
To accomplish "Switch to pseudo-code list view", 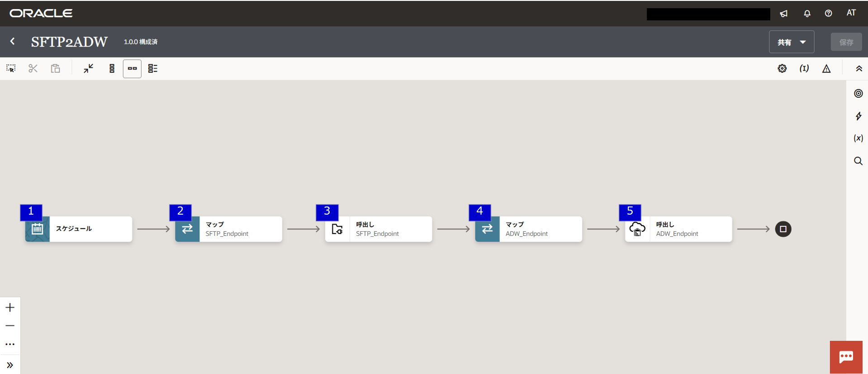I will tap(153, 68).
